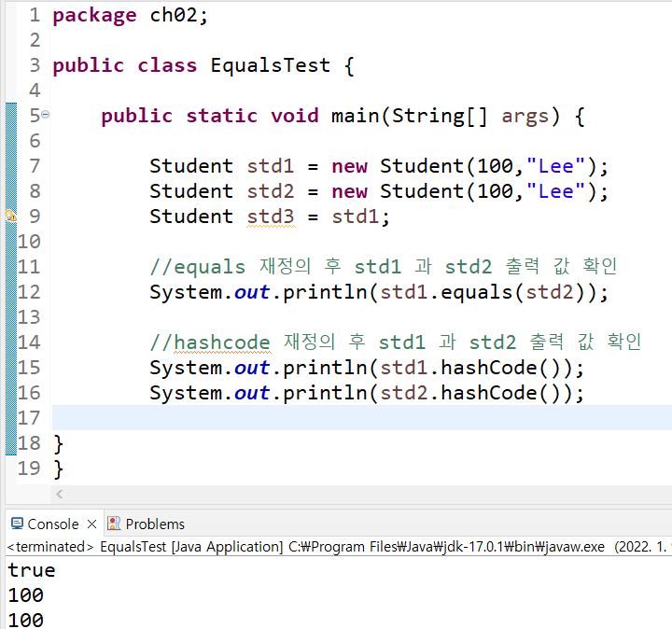Click the closing brace on line 19
The height and width of the screenshot is (629, 672).
coord(59,468)
